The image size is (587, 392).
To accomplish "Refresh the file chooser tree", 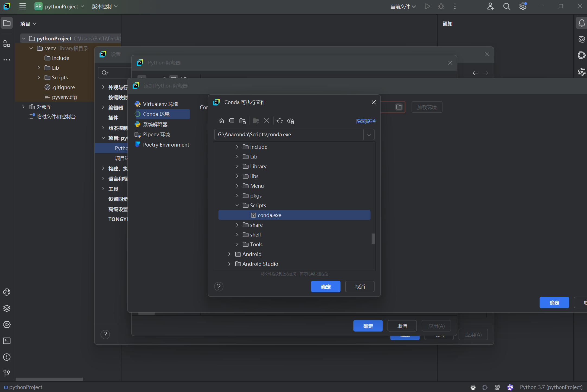I will point(280,121).
